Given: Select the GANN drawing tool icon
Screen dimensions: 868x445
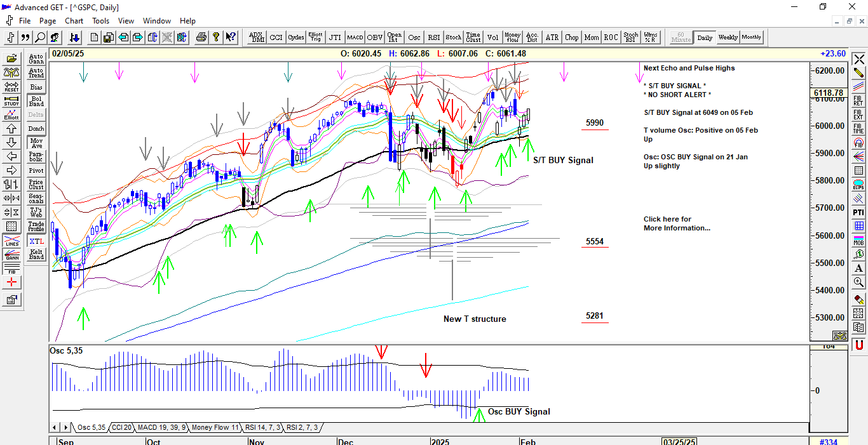Looking at the screenshot, I should click(11, 255).
